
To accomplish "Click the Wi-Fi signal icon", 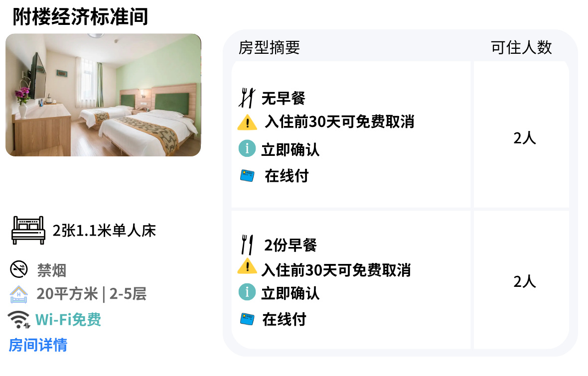I will point(19,319).
